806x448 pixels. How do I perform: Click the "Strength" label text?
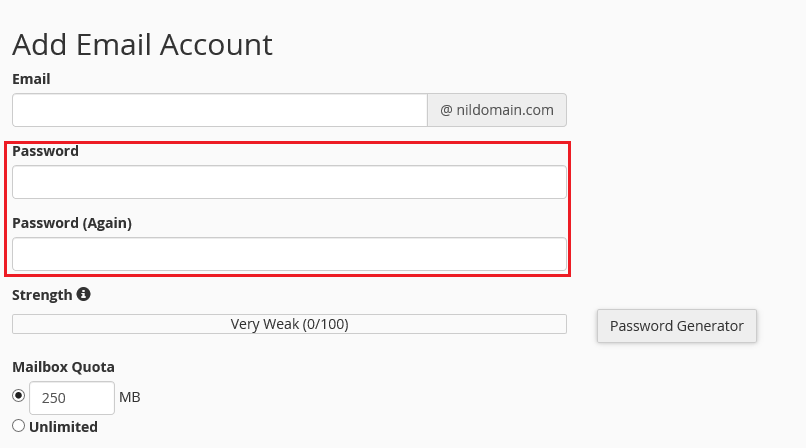click(x=42, y=295)
